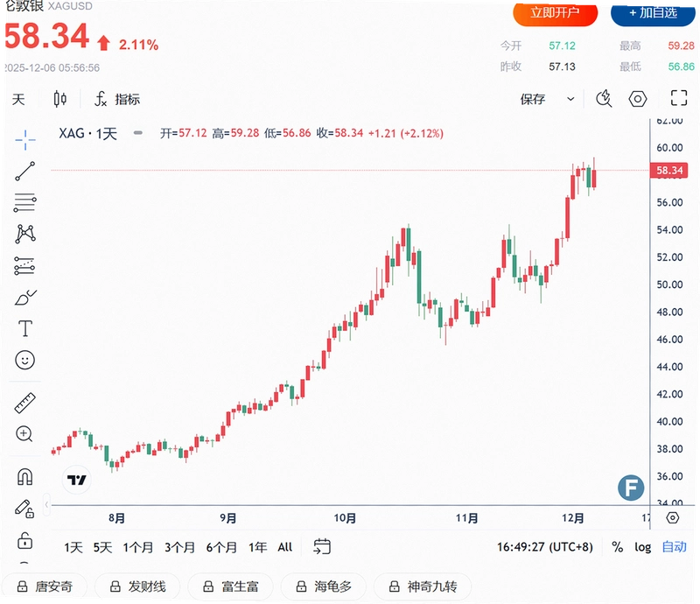Select the All date range
Image resolution: width=700 pixels, height=604 pixels.
click(285, 547)
